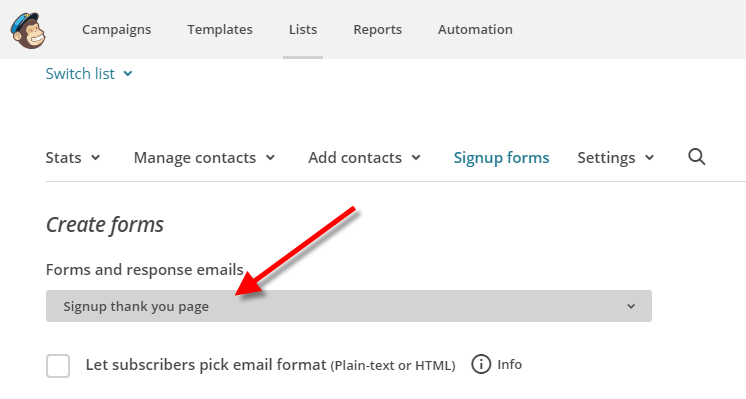Open the Signup forms link
Viewport: 746px width, 399px height.
[x=501, y=157]
